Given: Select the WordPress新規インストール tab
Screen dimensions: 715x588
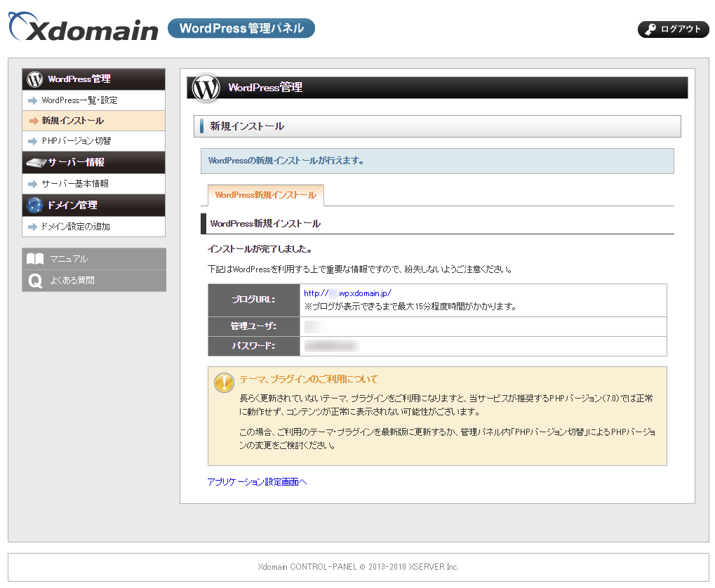Looking at the screenshot, I should 265,195.
